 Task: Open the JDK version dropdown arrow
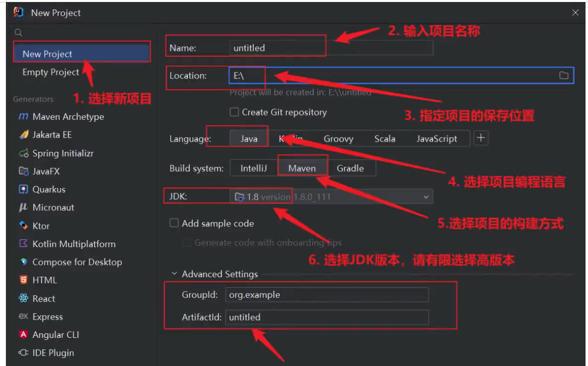pos(426,197)
